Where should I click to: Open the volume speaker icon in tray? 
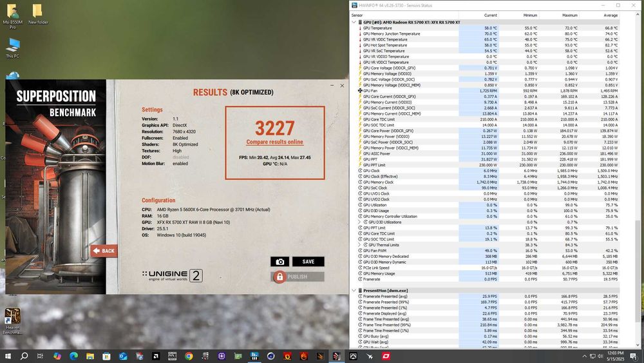point(600,356)
